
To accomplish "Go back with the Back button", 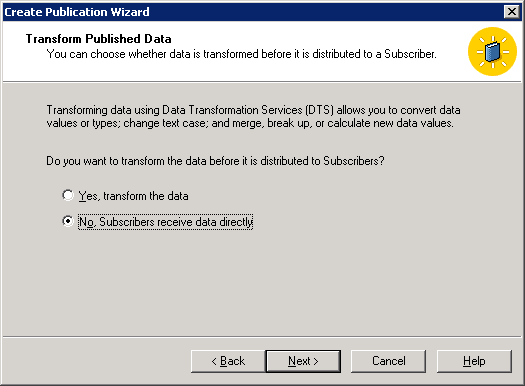I will click(228, 361).
